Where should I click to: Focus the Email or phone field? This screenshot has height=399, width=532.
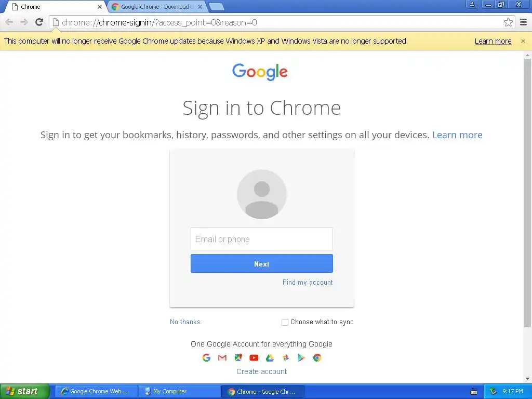262,239
